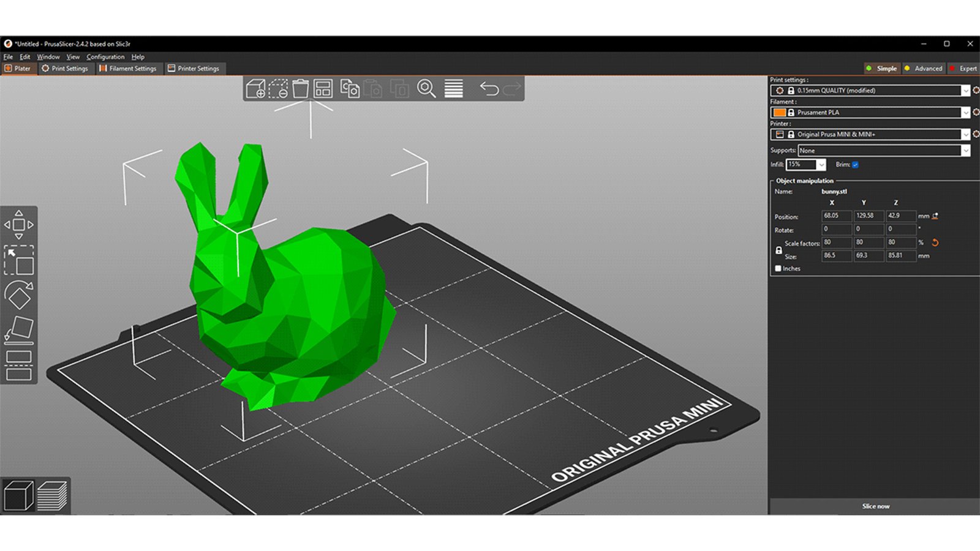Reset scale with orange arrow icon

click(x=935, y=242)
